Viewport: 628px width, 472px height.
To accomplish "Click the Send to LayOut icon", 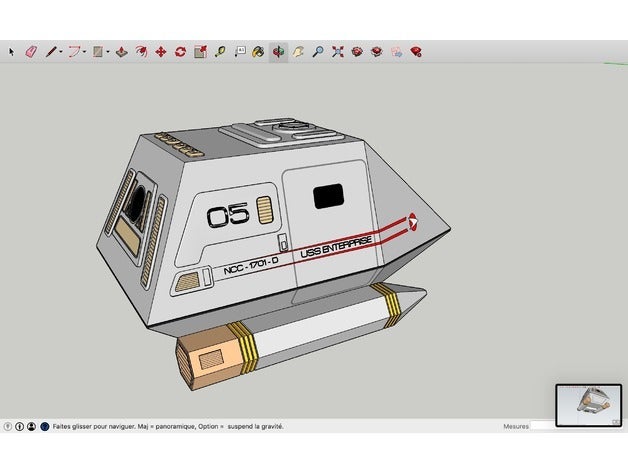I will pos(397,52).
